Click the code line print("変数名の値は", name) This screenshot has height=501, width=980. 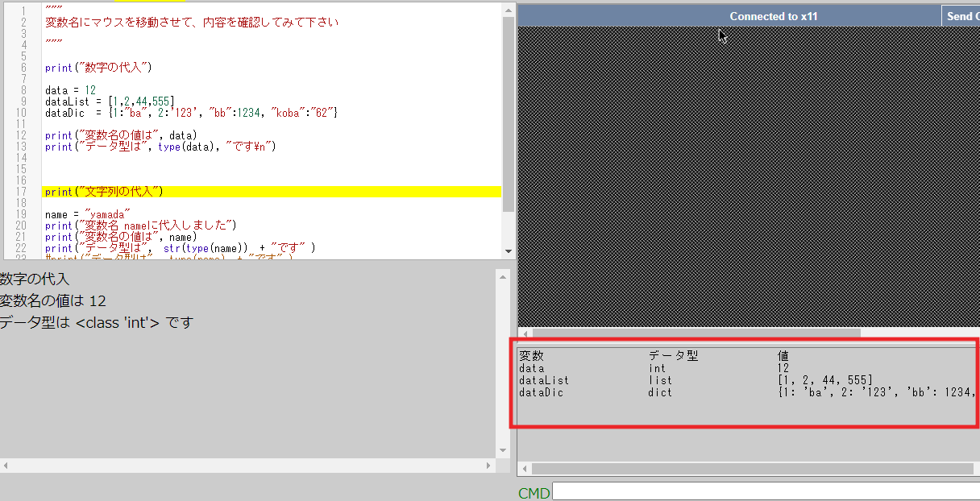pos(121,237)
